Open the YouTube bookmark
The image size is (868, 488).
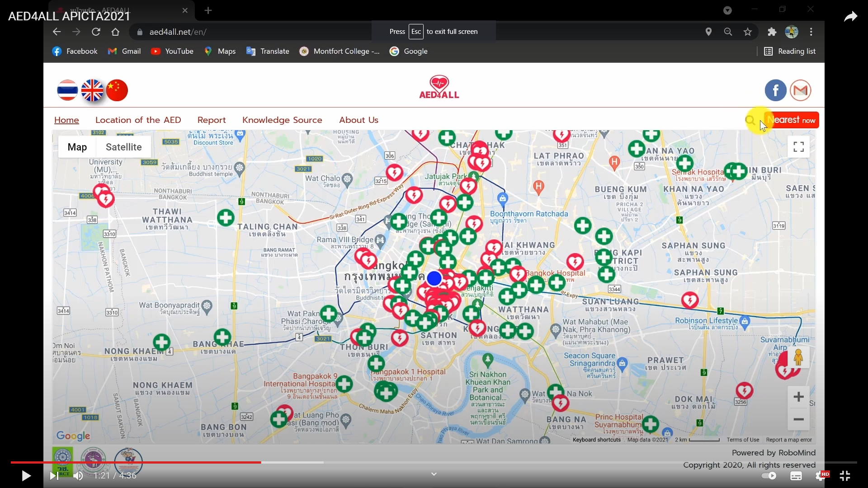tap(172, 51)
